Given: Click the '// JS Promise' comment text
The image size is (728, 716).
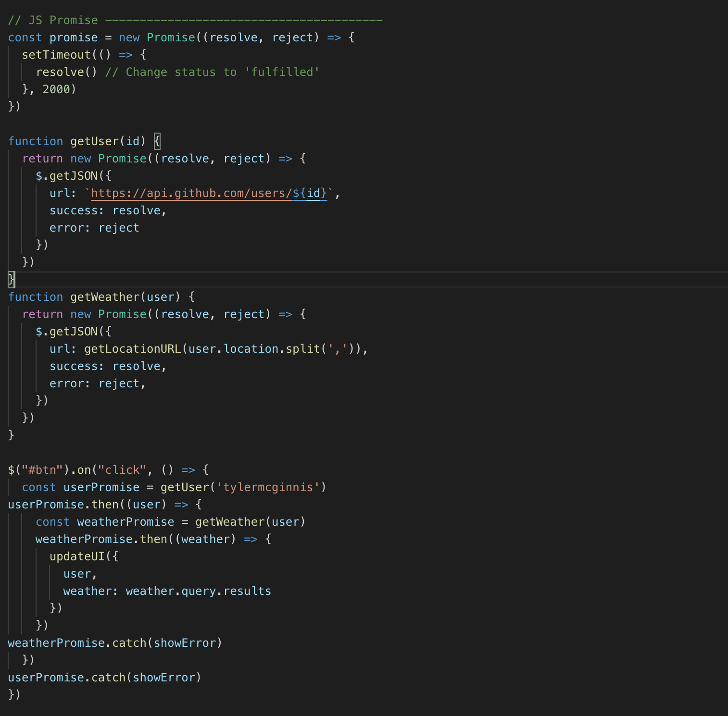Looking at the screenshot, I should click(x=53, y=20).
